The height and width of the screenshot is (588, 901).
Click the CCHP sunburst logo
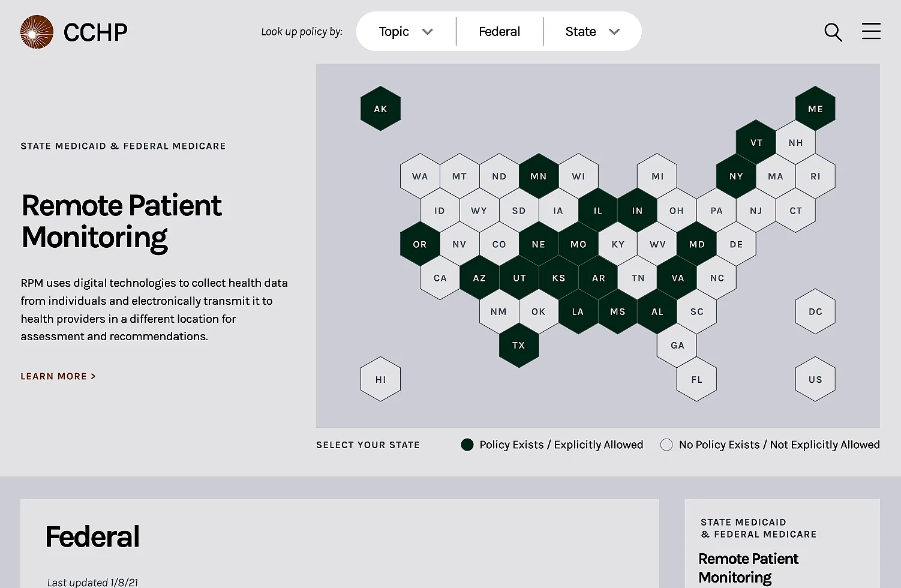click(37, 32)
